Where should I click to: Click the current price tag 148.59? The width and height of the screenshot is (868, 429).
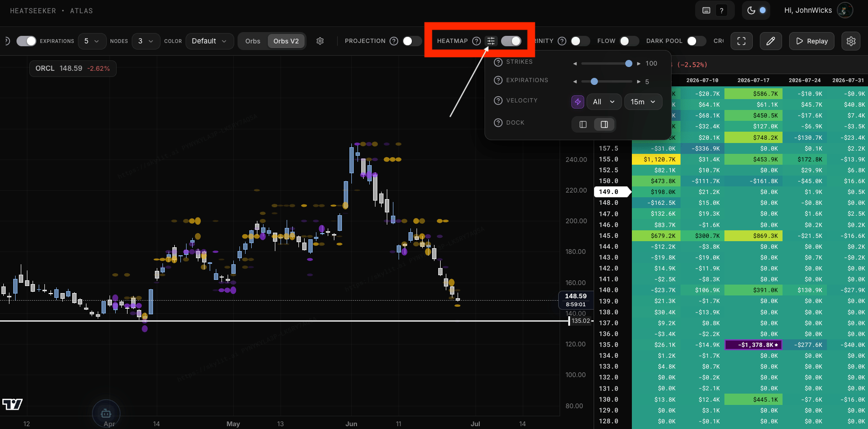point(576,300)
